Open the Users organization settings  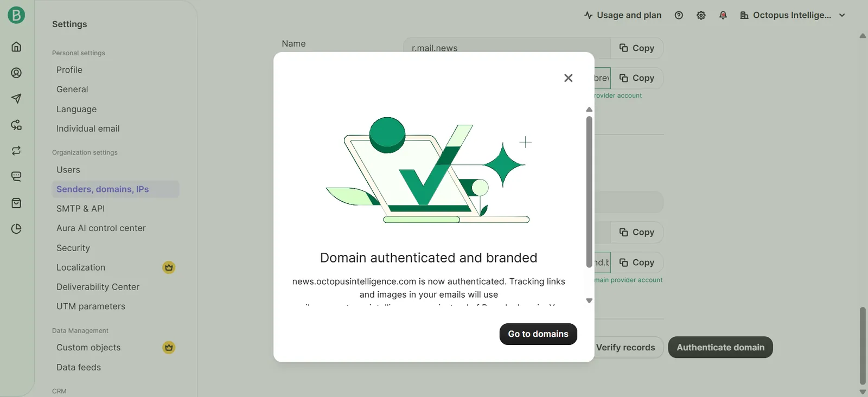point(68,170)
